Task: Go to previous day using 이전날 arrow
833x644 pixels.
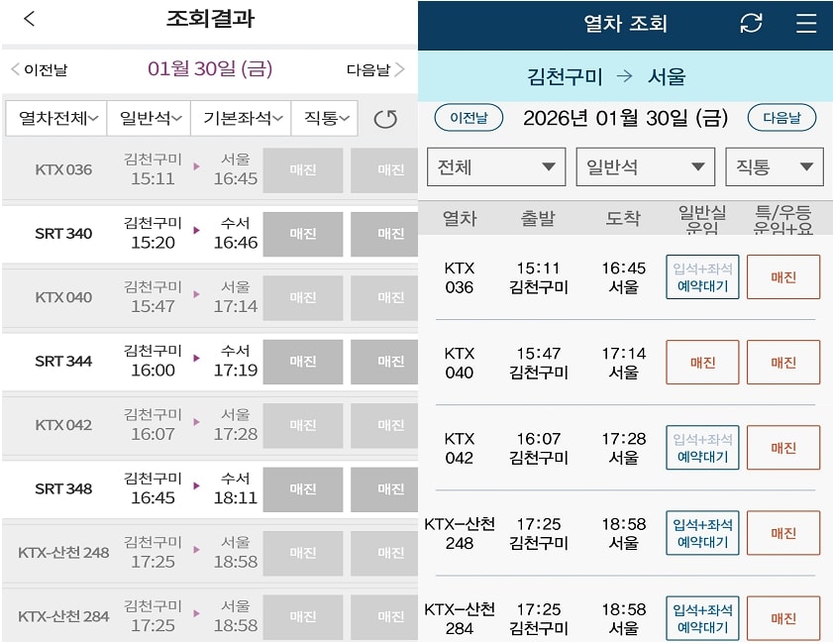Action: point(40,69)
